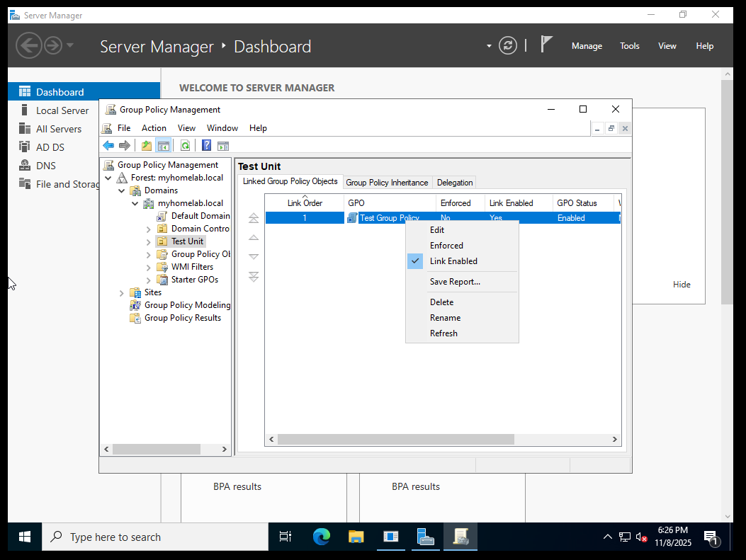The image size is (746, 560).
Task: Open Microsoft Edge from the taskbar
Action: point(322,537)
